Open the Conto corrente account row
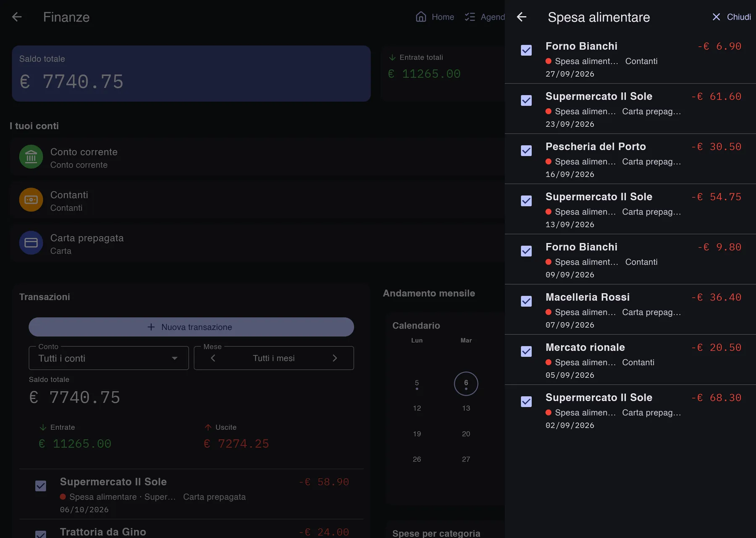756x538 pixels. 257,157
